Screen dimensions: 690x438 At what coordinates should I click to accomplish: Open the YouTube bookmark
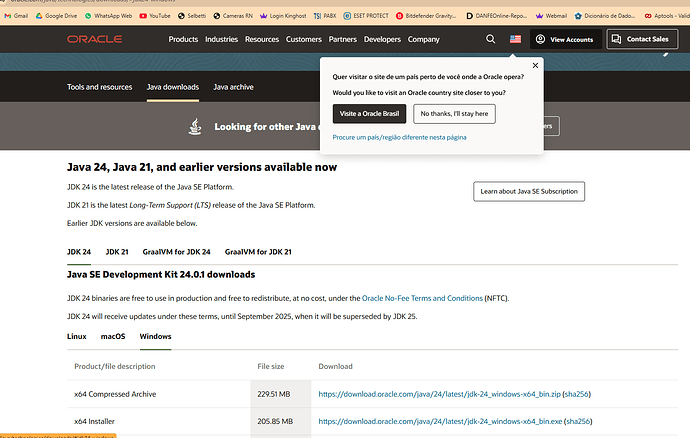155,16
